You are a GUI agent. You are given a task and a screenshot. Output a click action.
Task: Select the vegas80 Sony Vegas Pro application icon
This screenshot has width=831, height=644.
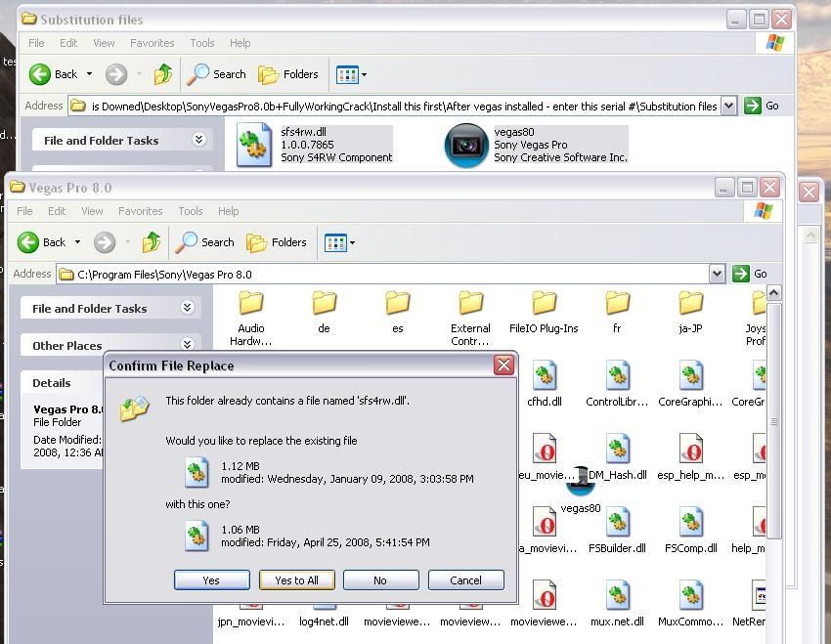coord(465,145)
